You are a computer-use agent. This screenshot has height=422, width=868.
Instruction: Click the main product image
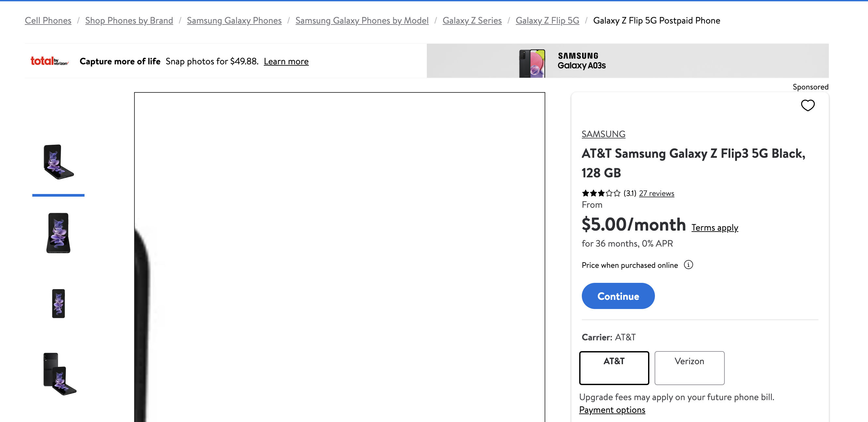coord(339,256)
